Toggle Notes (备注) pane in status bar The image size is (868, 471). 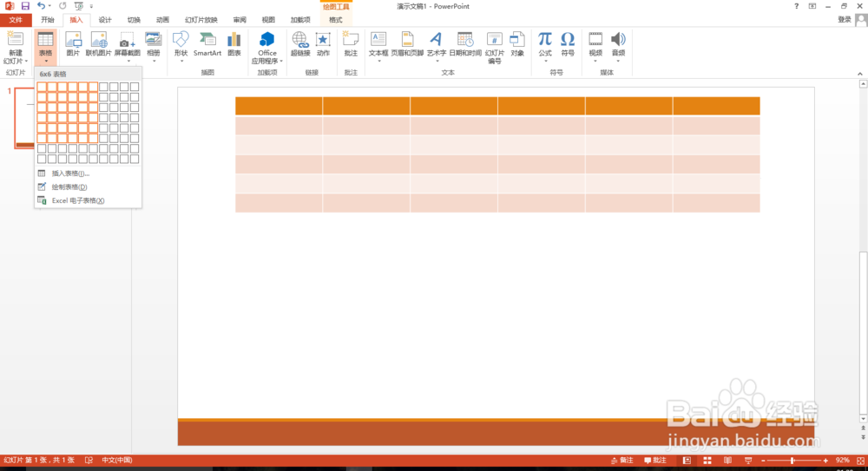[x=622, y=461]
